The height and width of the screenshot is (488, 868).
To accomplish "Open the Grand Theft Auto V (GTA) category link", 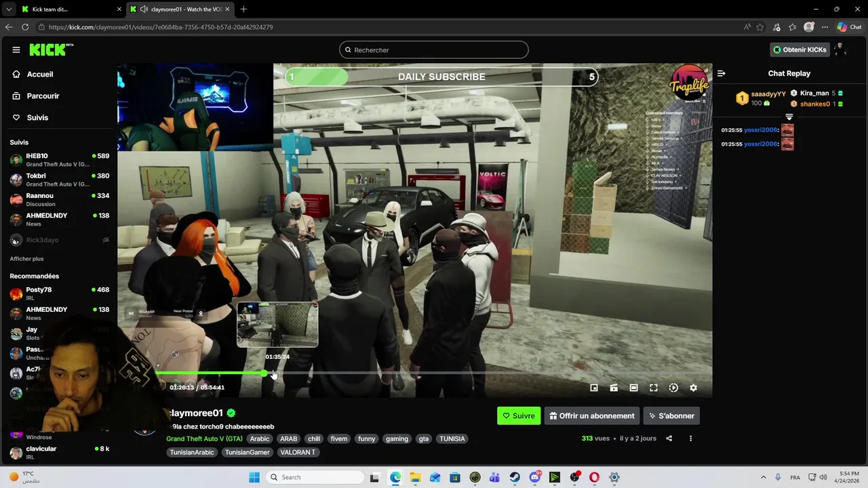I will pyautogui.click(x=204, y=439).
